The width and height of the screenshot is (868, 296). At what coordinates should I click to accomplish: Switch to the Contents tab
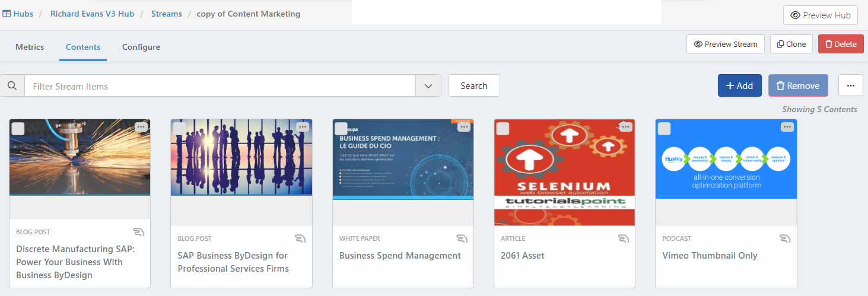pyautogui.click(x=83, y=47)
